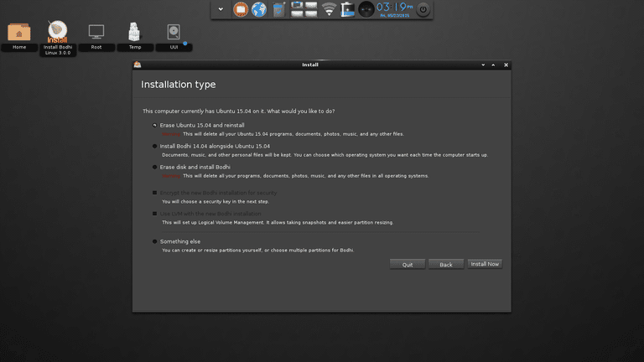The width and height of the screenshot is (644, 362).
Task: Click the Installation type heading
Action: click(179, 85)
